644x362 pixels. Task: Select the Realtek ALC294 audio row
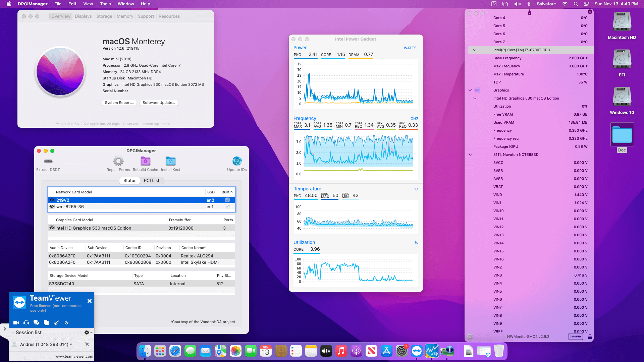click(142, 256)
